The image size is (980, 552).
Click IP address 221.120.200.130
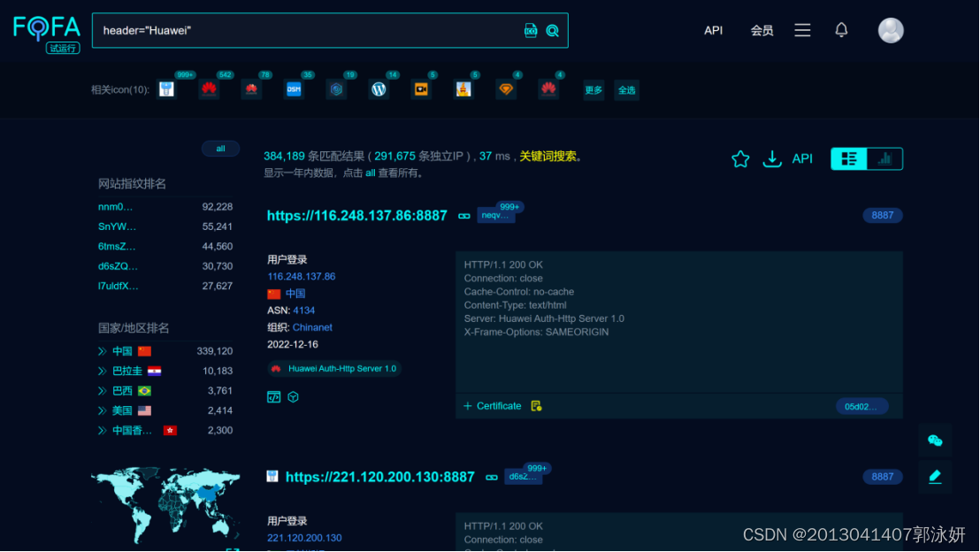point(304,538)
